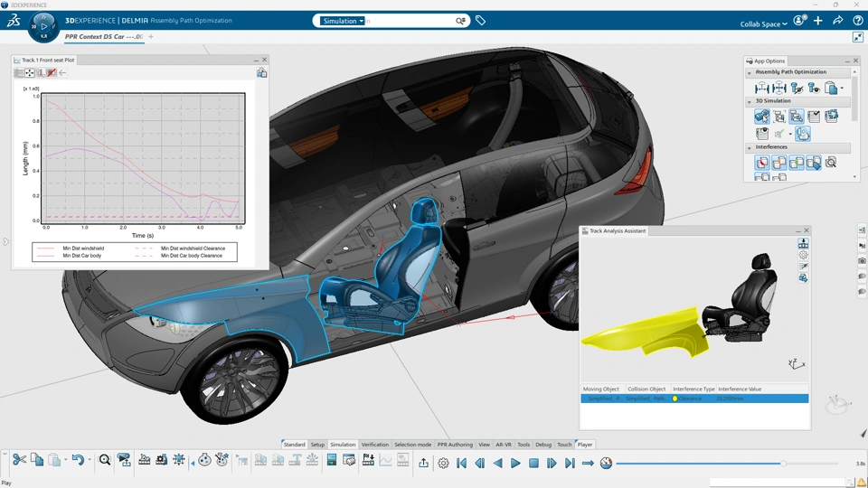
Task: Open the player settings gear icon
Action: pos(443,463)
